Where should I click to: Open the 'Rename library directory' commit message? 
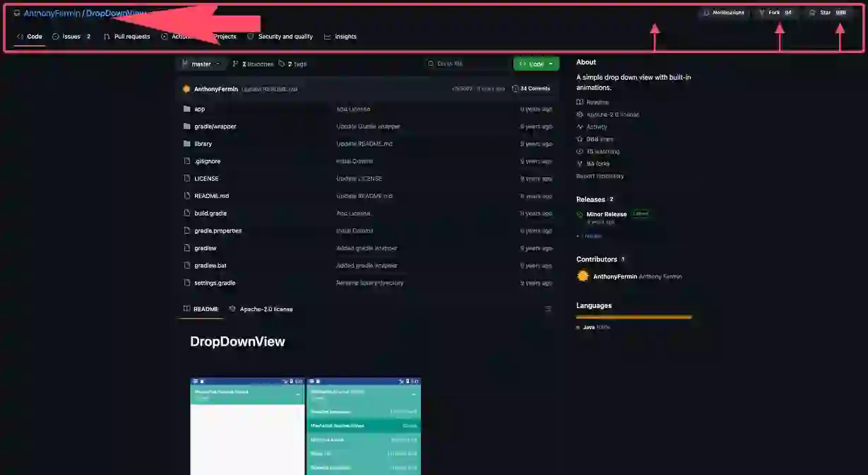pyautogui.click(x=370, y=283)
